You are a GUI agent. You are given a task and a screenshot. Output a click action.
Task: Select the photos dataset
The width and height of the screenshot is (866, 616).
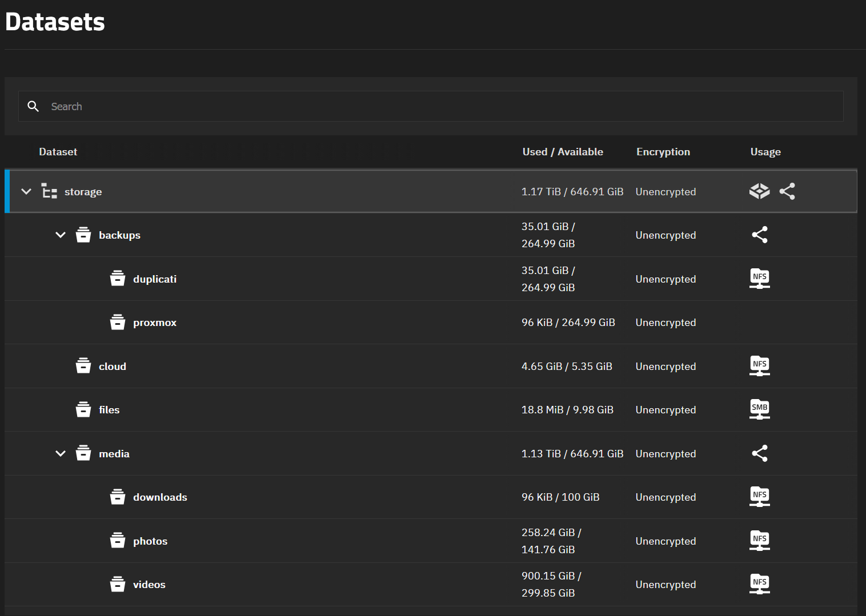(150, 541)
